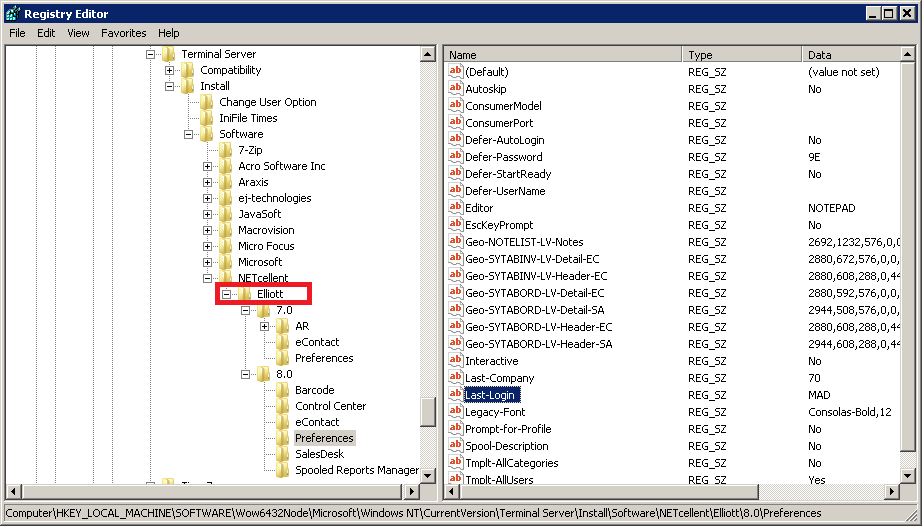This screenshot has height=526, width=922.
Task: Collapse the Elliott key
Action: tap(226, 294)
